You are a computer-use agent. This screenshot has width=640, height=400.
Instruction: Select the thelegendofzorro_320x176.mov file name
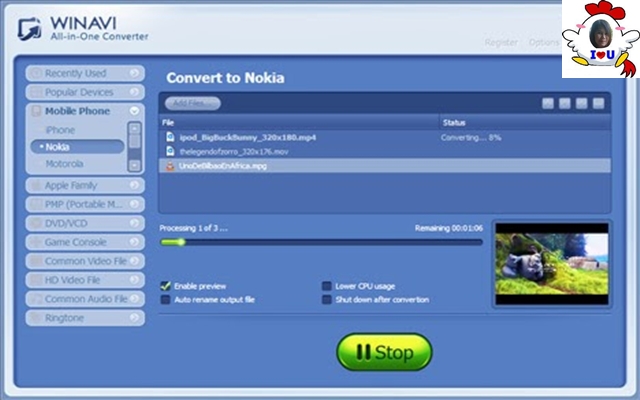[234, 152]
